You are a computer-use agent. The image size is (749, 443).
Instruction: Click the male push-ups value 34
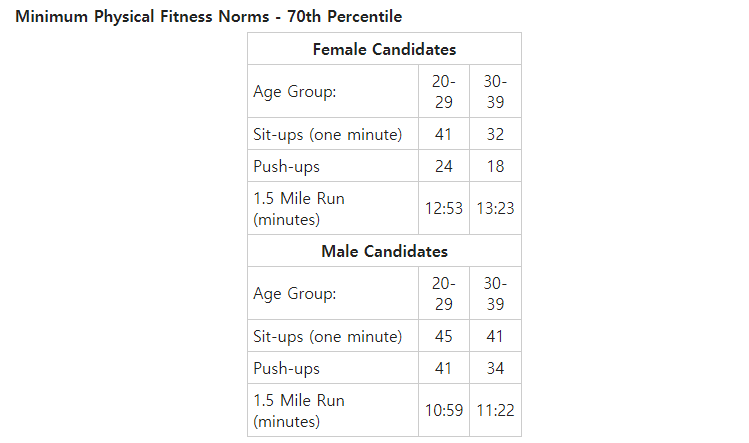(x=495, y=368)
